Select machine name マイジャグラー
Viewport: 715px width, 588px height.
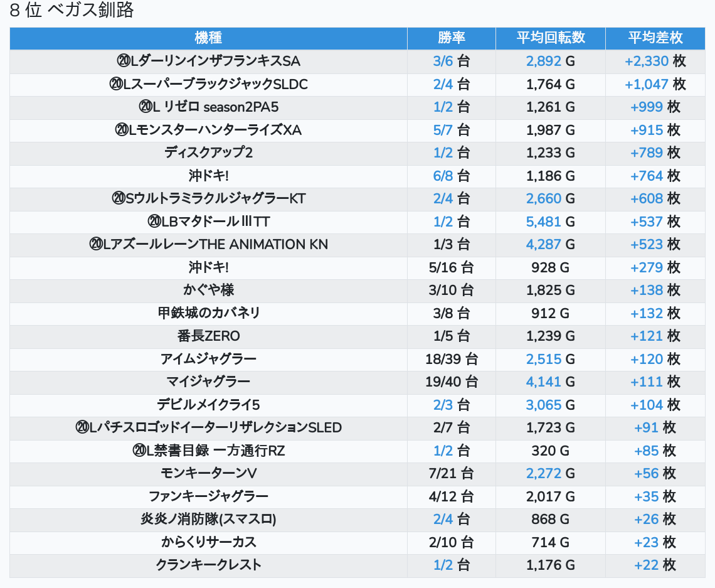[208, 382]
